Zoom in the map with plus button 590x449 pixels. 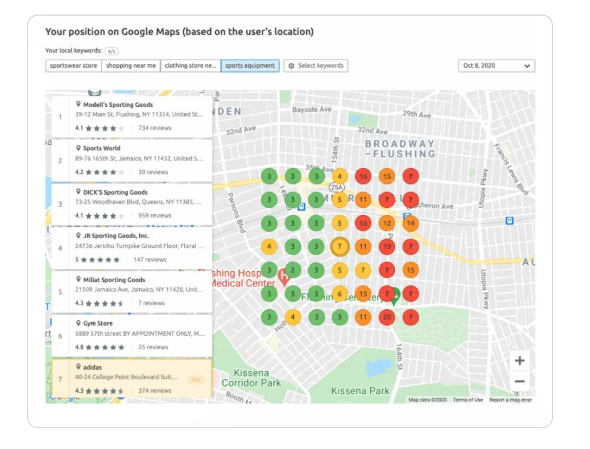[520, 360]
